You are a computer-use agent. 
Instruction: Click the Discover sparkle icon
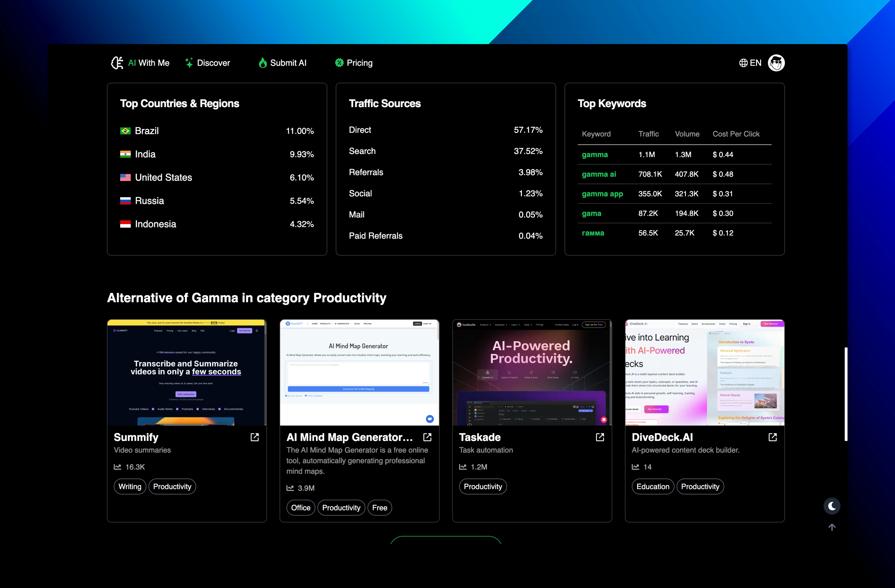[189, 63]
